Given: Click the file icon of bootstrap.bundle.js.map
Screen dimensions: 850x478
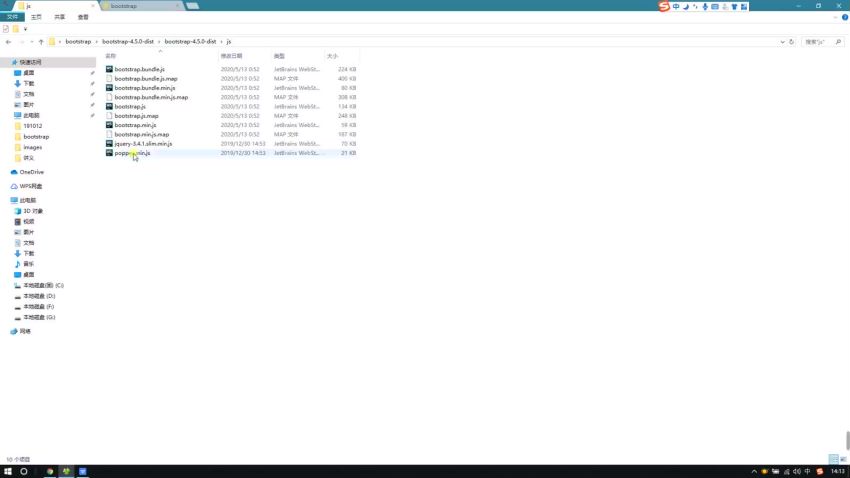Looking at the screenshot, I should (109, 79).
